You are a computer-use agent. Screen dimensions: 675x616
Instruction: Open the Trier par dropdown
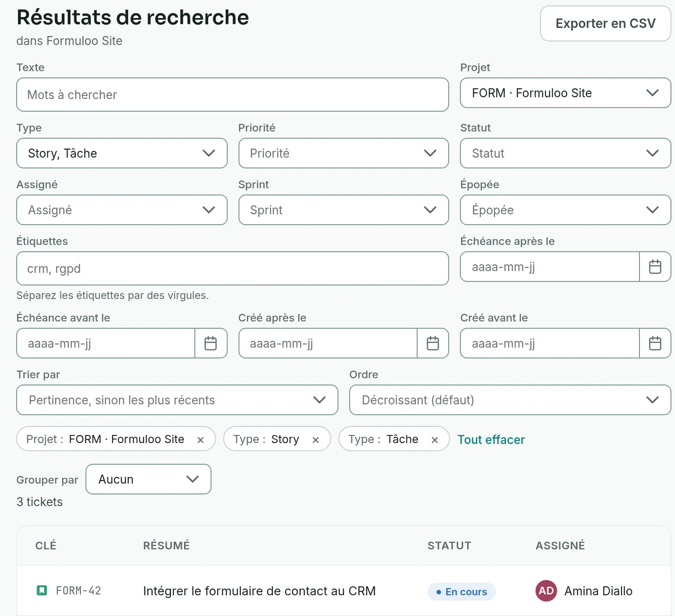(177, 400)
